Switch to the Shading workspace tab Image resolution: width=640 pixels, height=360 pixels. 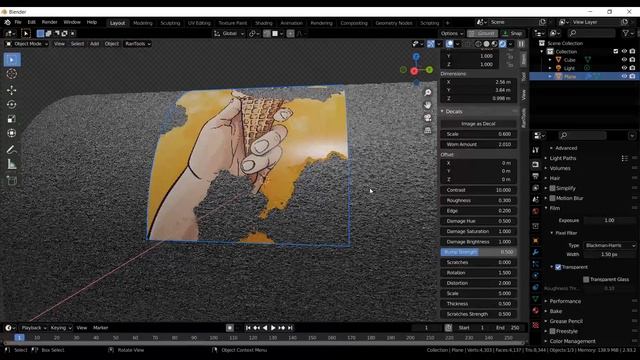(x=264, y=23)
